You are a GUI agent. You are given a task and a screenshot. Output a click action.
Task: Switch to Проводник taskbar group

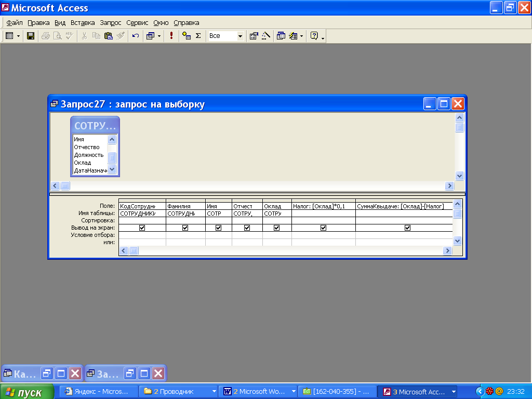(x=178, y=392)
